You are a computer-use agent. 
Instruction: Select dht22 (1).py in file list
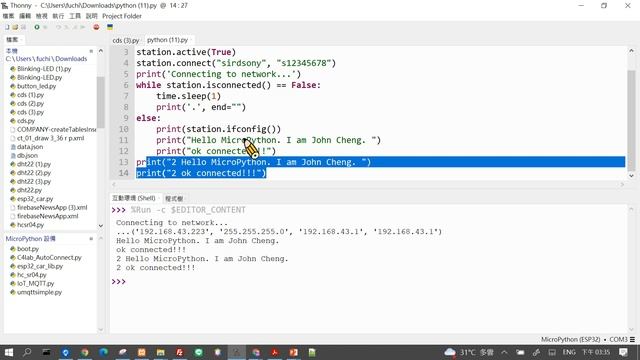pos(34,164)
